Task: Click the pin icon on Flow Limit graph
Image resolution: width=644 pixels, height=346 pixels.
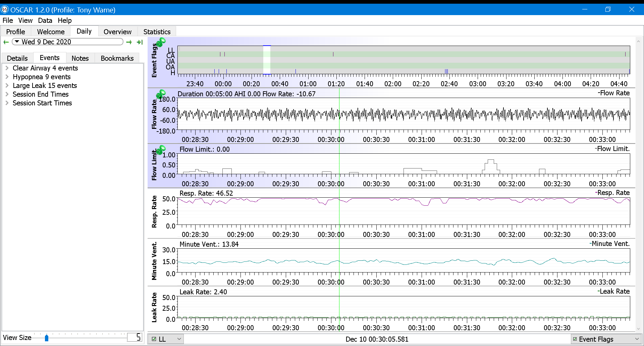Action: 161,150
